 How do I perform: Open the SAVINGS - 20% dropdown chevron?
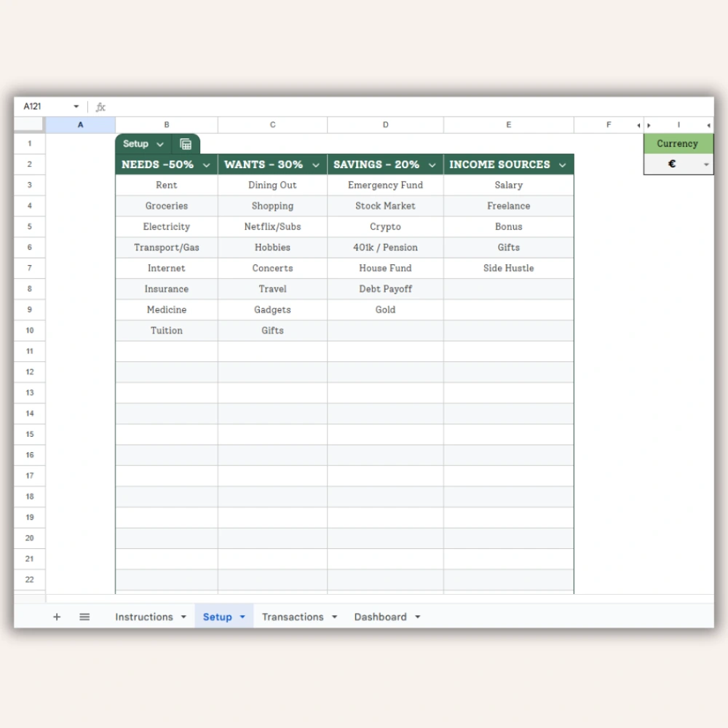pyautogui.click(x=432, y=165)
